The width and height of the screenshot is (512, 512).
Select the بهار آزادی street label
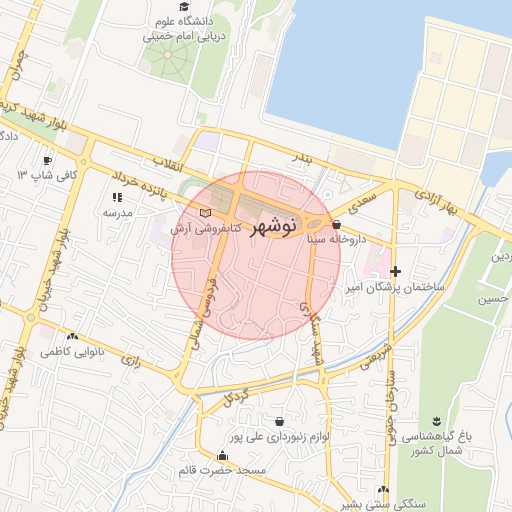pos(436,202)
